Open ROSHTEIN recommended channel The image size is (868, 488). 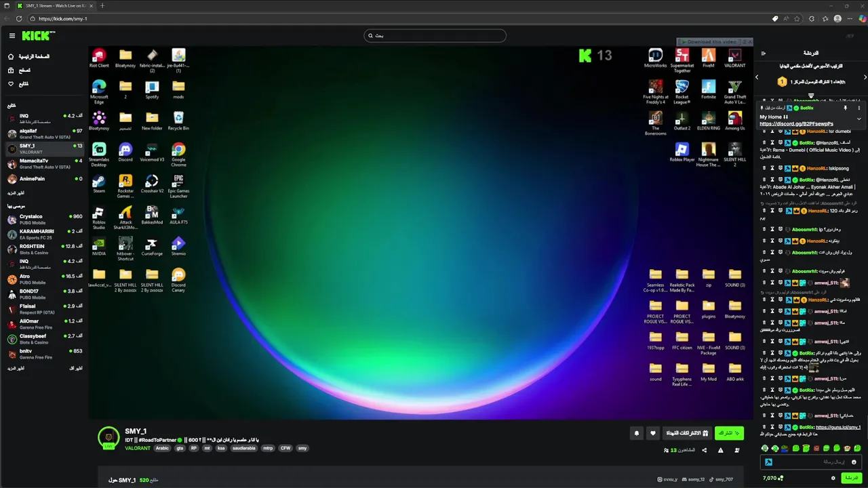point(44,249)
